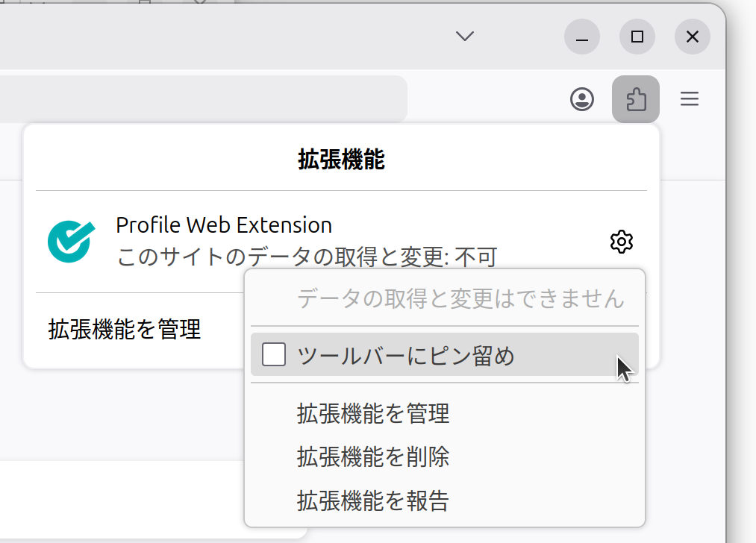
Task: Select 拡張機能を報告 menu entry
Action: [x=373, y=500]
